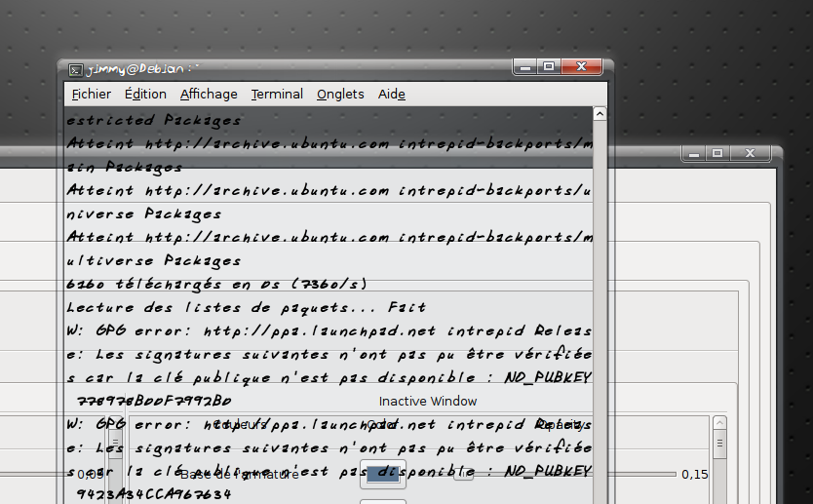This screenshot has width=813, height=504.
Task: Click the 'ultiverse Packages' terminal line
Action: point(153,261)
